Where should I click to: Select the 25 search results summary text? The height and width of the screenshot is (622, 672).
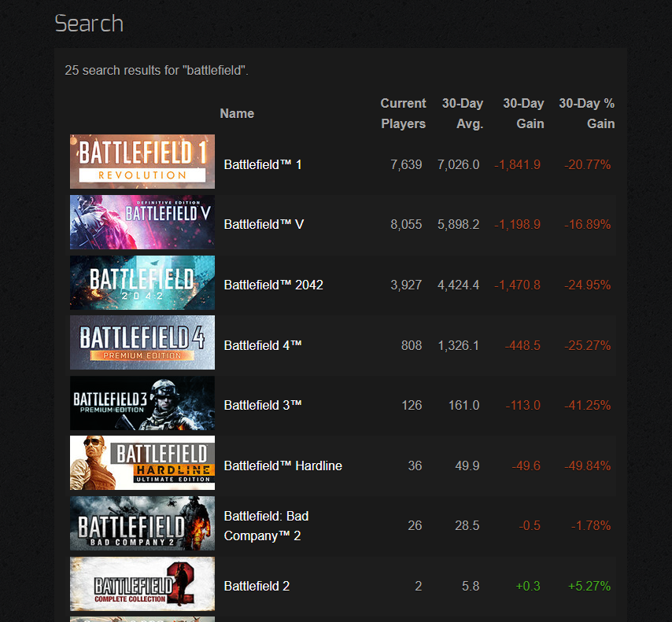[x=157, y=70]
